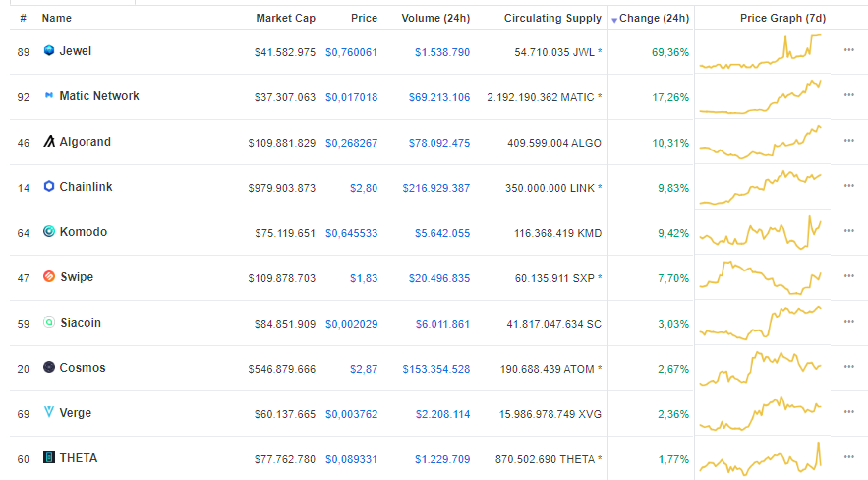Open the THETA coin link
This screenshot has height=480, width=868.
[x=78, y=458]
